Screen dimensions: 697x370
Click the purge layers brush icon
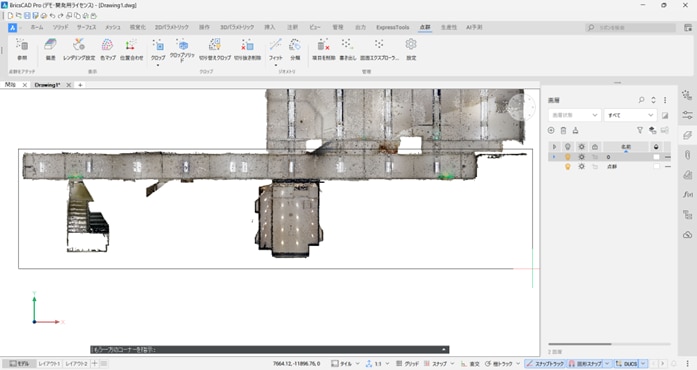(575, 130)
